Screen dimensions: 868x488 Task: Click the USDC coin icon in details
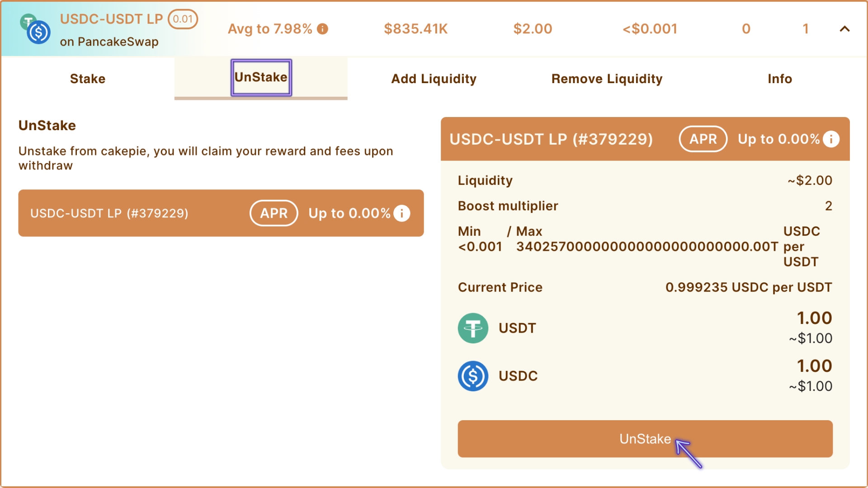(473, 376)
